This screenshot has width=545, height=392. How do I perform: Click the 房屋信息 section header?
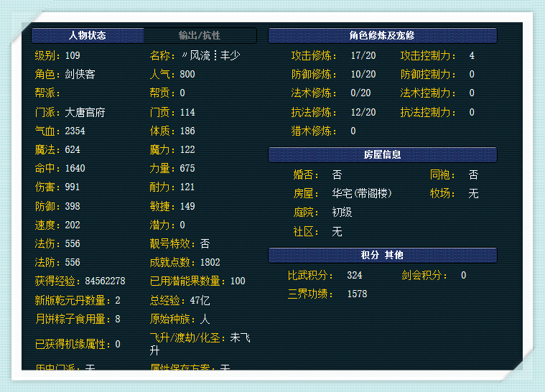point(382,154)
